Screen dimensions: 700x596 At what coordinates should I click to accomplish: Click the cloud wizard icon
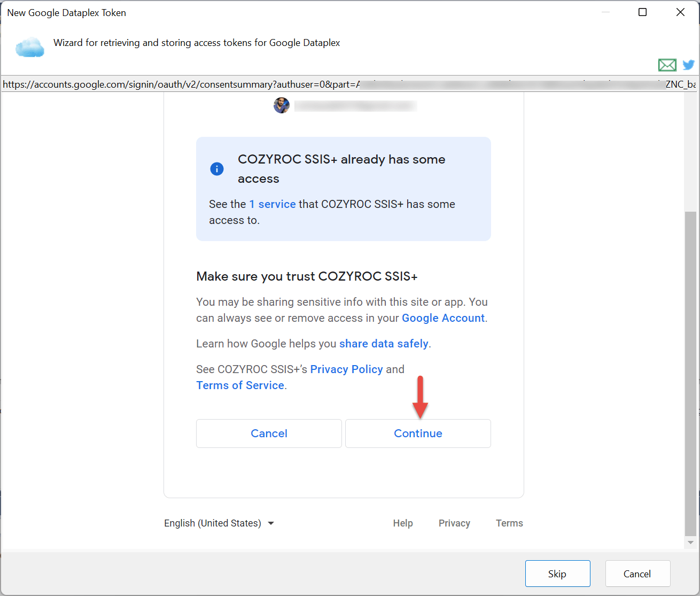[x=30, y=47]
